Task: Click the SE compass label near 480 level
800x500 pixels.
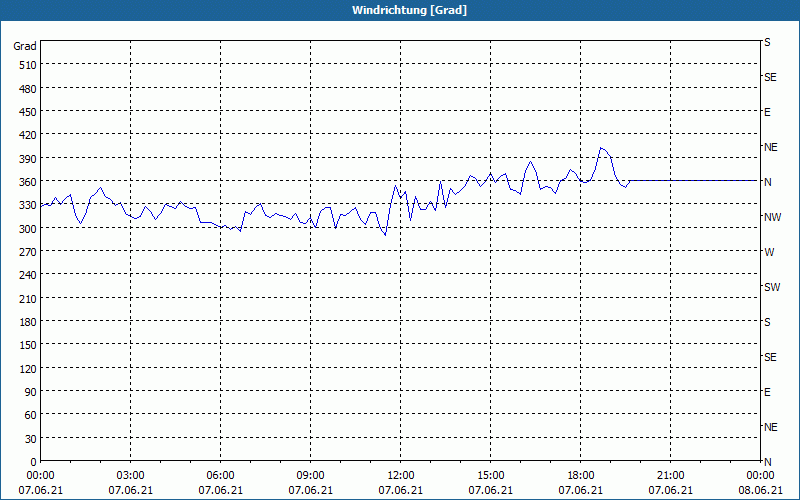Action: click(x=770, y=78)
